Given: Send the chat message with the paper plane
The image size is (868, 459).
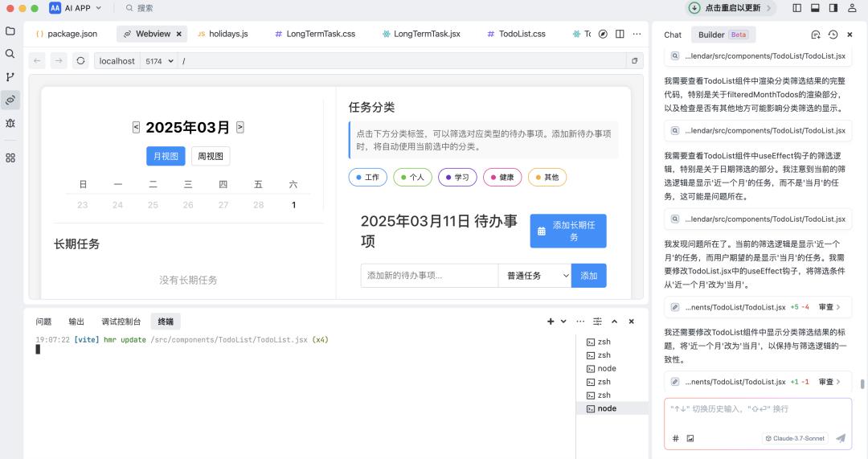Looking at the screenshot, I should click(841, 438).
